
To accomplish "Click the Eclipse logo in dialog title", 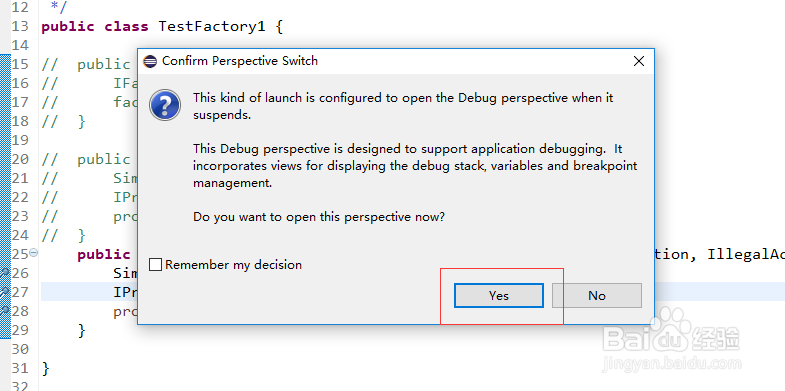I will pos(150,62).
